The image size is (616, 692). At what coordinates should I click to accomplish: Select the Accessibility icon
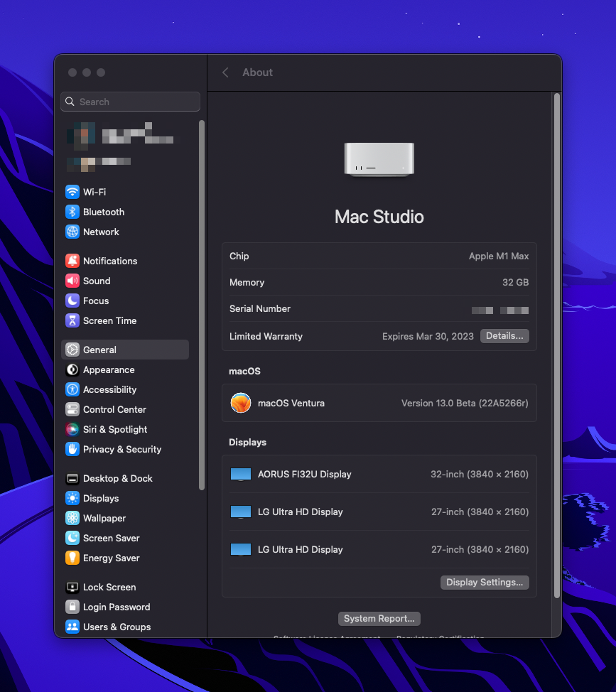point(72,389)
